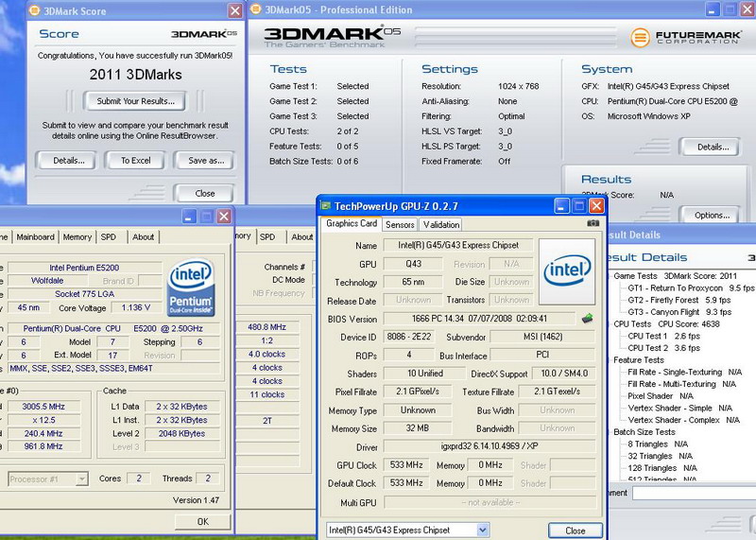Open the GPU-Z Validation tab
This screenshot has width=756, height=540.
point(441,224)
